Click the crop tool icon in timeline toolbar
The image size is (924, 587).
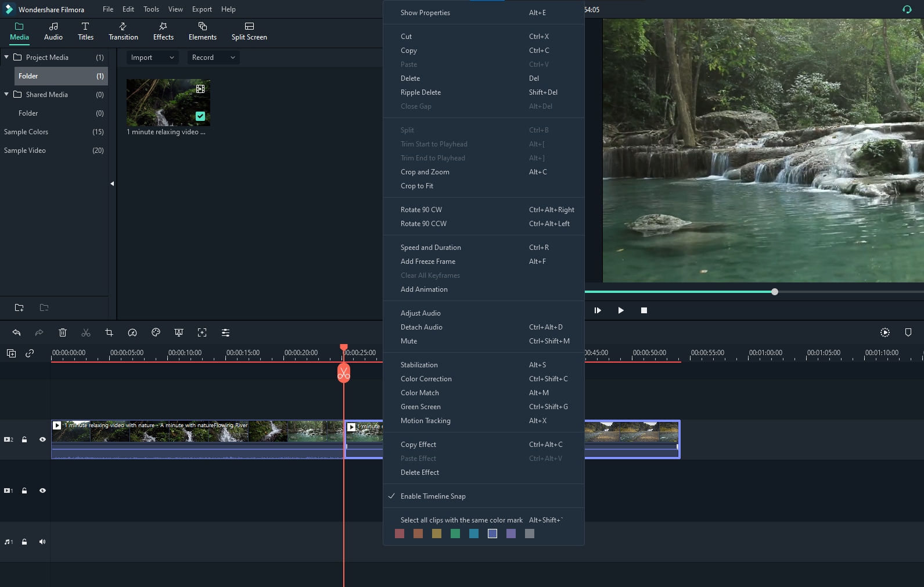[x=109, y=332]
